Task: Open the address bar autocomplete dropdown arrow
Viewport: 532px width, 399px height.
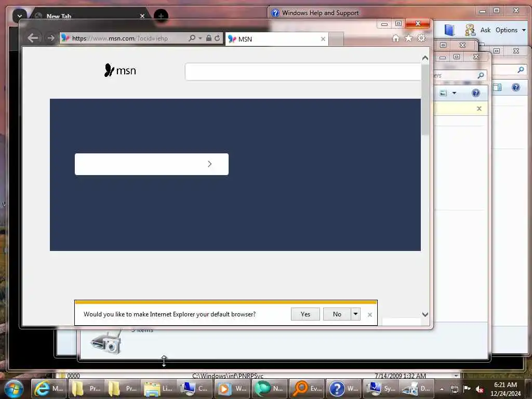Action: click(x=200, y=38)
